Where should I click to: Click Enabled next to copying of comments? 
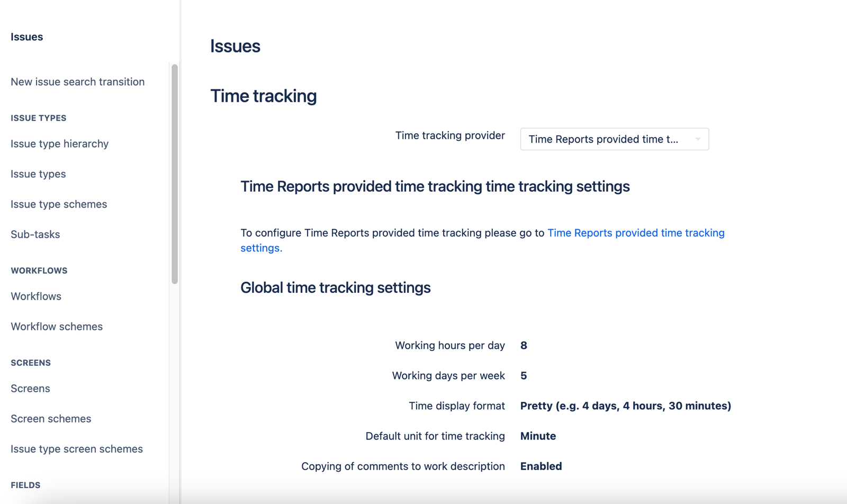point(540,466)
